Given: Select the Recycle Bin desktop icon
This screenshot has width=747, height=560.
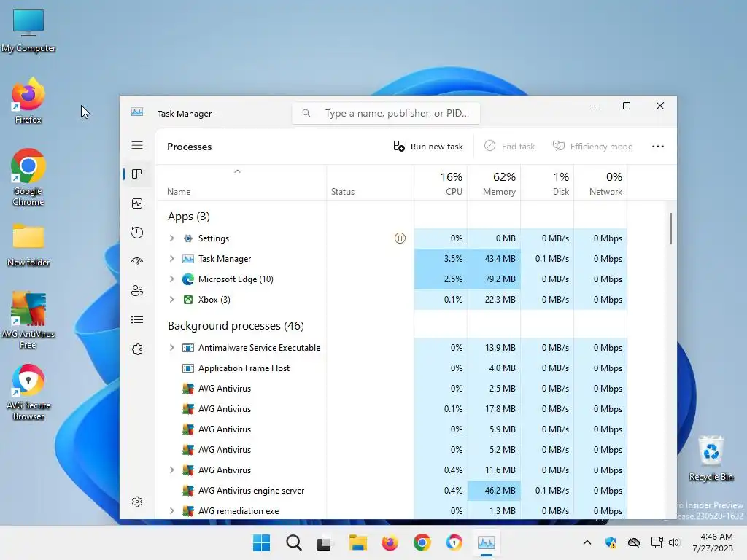Looking at the screenshot, I should 711,459.
